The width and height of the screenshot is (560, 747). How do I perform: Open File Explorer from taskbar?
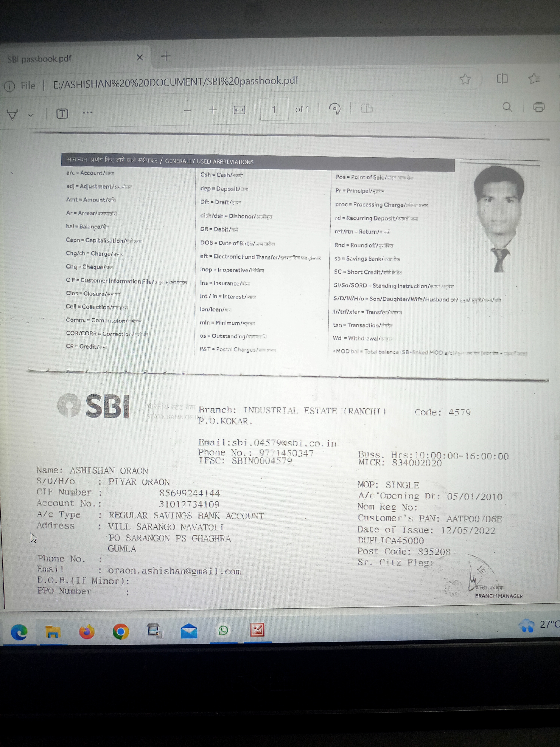53,632
